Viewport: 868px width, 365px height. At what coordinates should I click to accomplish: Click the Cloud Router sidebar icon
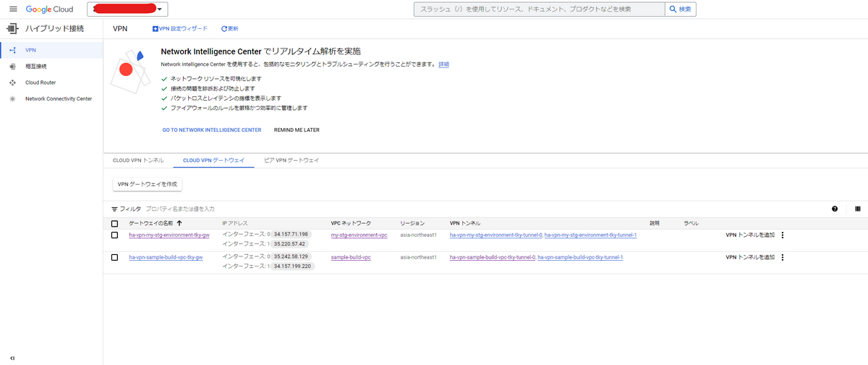tap(12, 83)
